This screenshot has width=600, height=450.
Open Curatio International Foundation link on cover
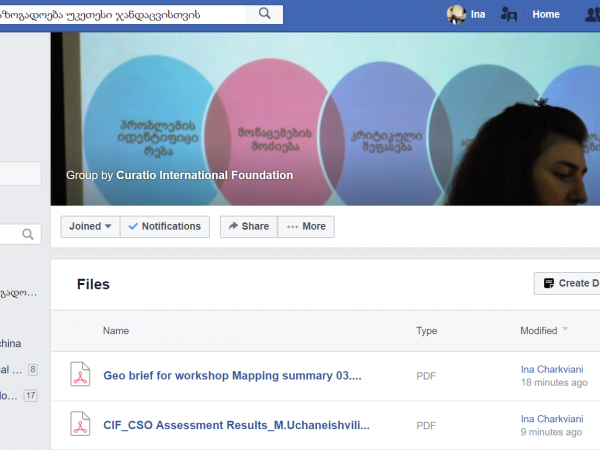click(205, 175)
